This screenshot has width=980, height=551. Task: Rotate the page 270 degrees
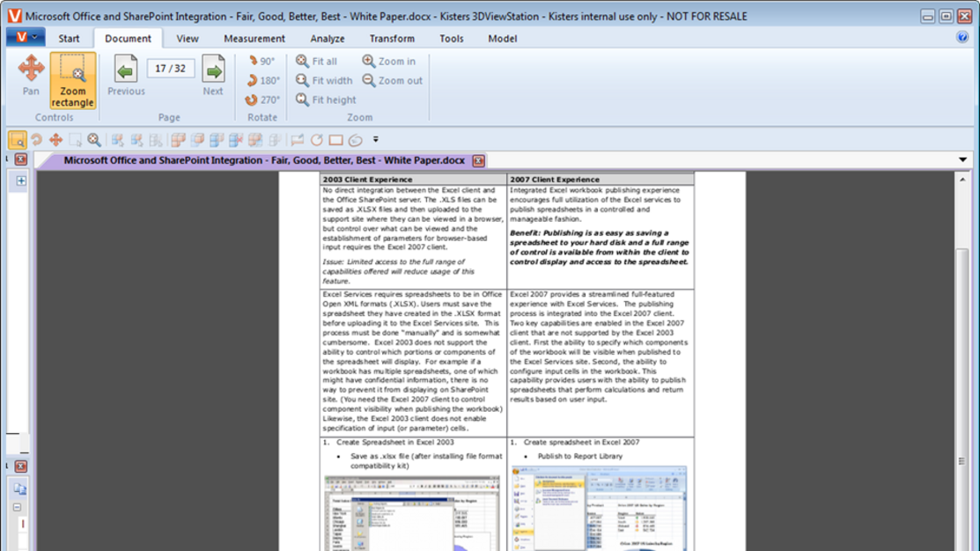coord(262,100)
